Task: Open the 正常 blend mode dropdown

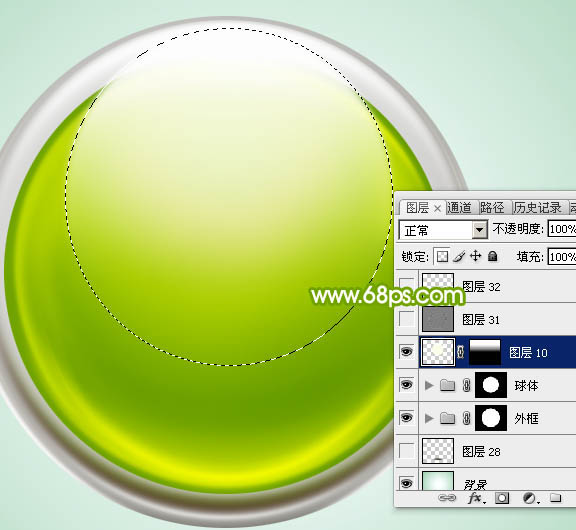Action: point(443,230)
